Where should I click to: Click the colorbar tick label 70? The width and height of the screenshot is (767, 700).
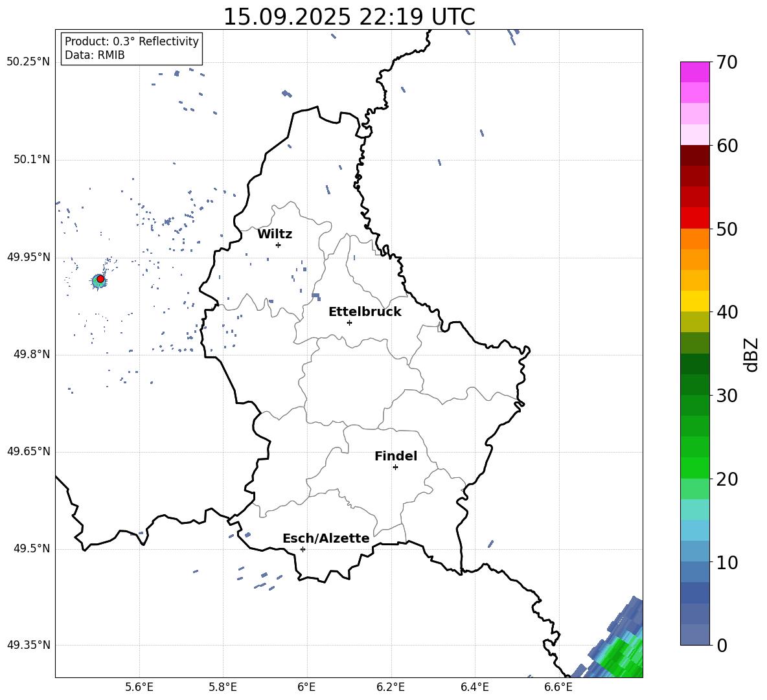(727, 62)
